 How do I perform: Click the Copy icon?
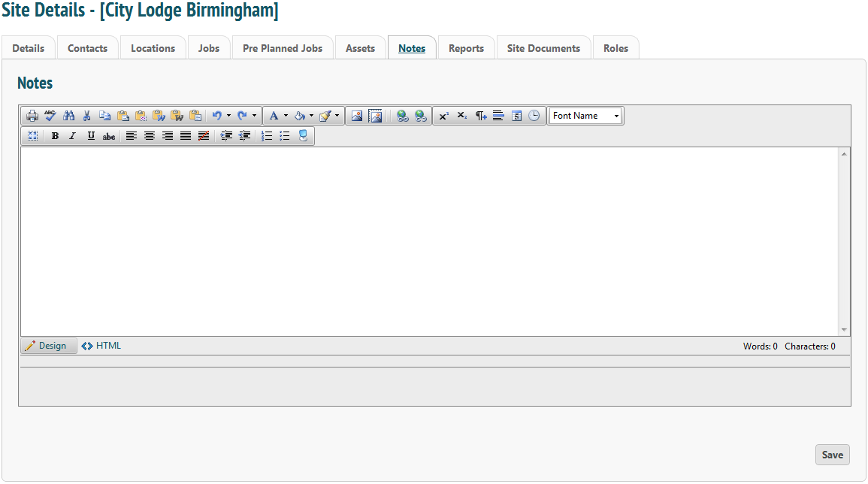coord(104,116)
